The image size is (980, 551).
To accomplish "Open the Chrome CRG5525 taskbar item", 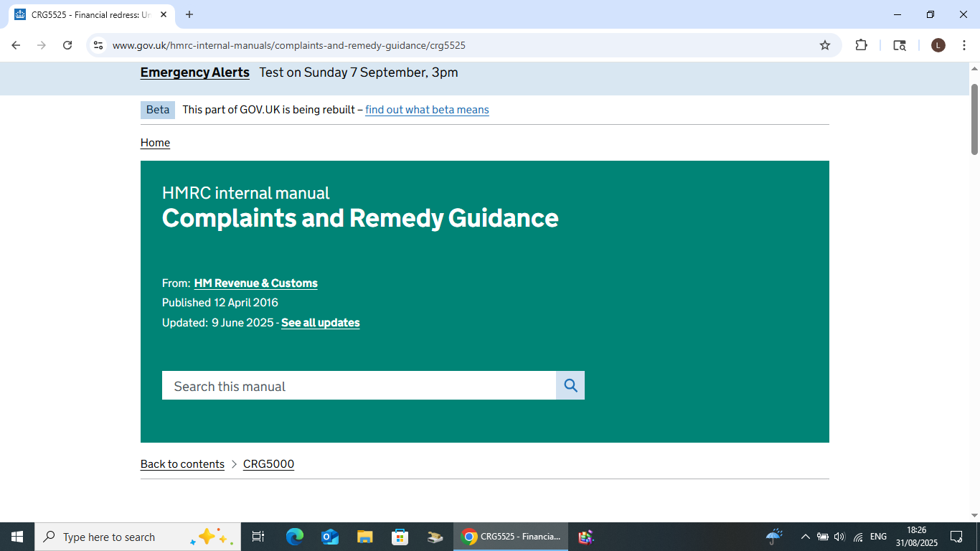I will coord(511,537).
